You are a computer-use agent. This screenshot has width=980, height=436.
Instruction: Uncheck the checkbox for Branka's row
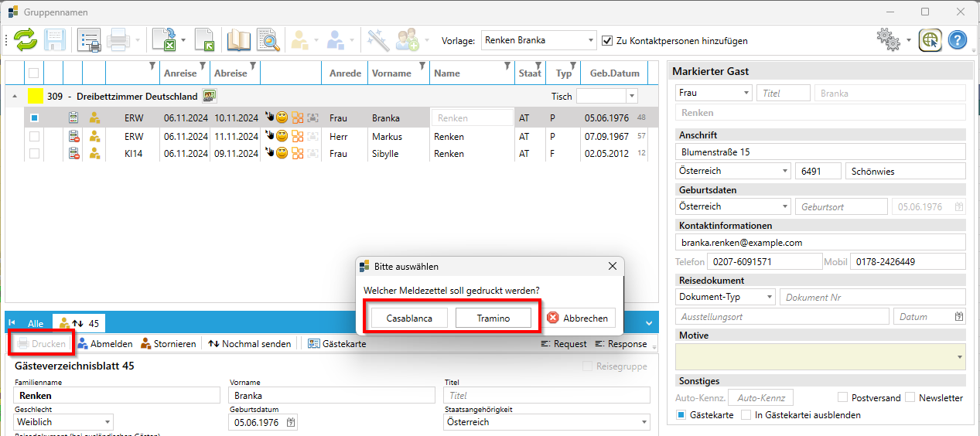coord(33,118)
